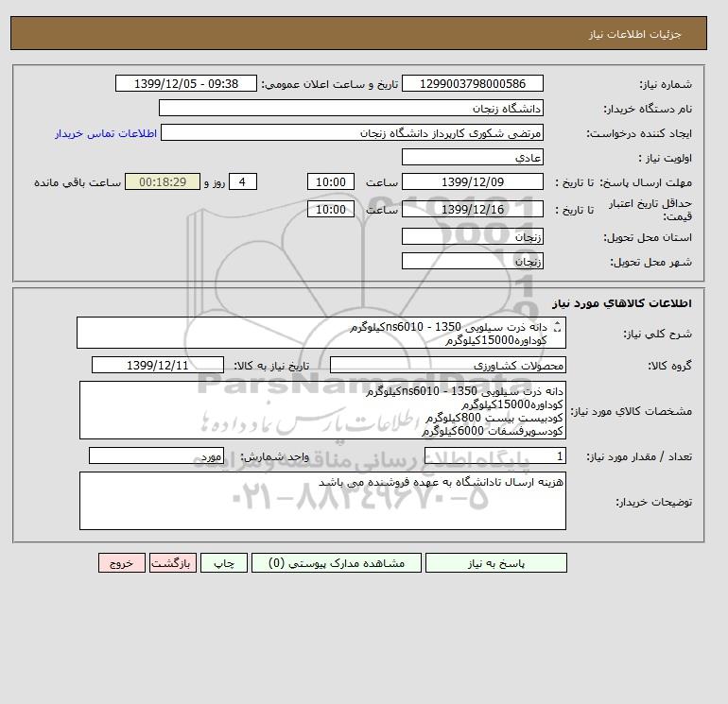This screenshot has width=728, height=704.
Task: Click the جزئیات اطلاعات نیاز header title
Action: (x=634, y=34)
